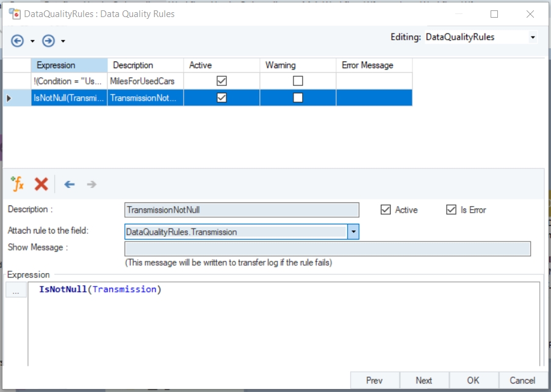Open back navigation history dropdown arrow
The image size is (551, 392).
coord(32,41)
